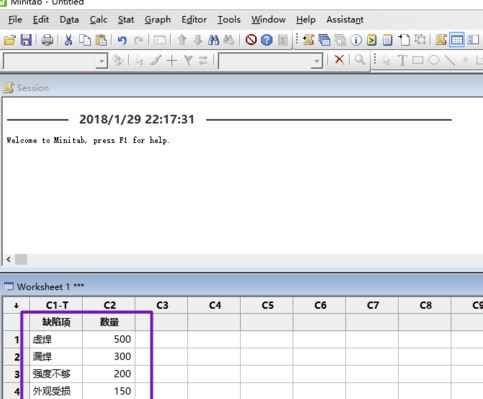
Task: Click the red X clear icon
Action: click(x=339, y=60)
